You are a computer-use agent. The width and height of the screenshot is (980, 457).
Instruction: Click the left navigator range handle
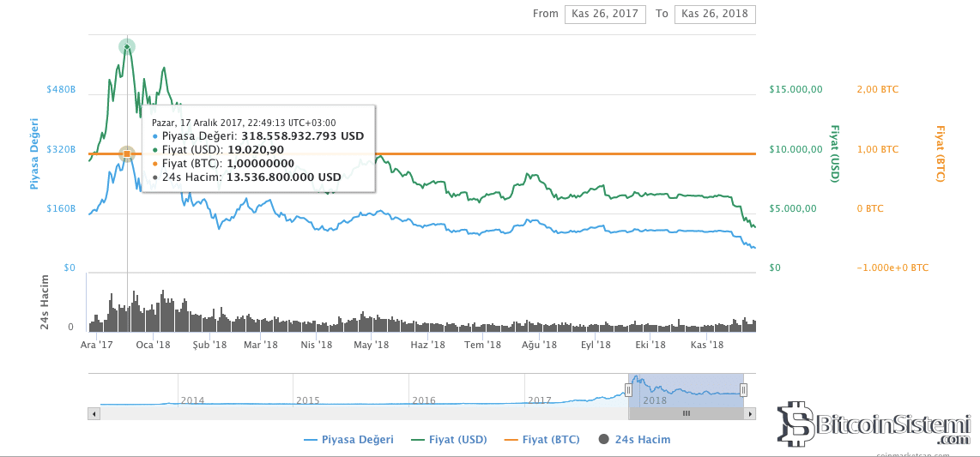click(628, 390)
